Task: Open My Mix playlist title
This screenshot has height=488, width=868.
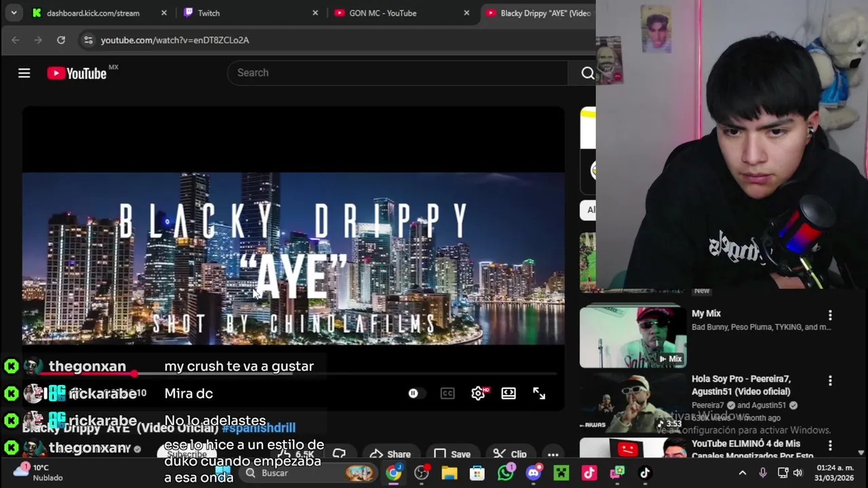Action: click(x=706, y=313)
